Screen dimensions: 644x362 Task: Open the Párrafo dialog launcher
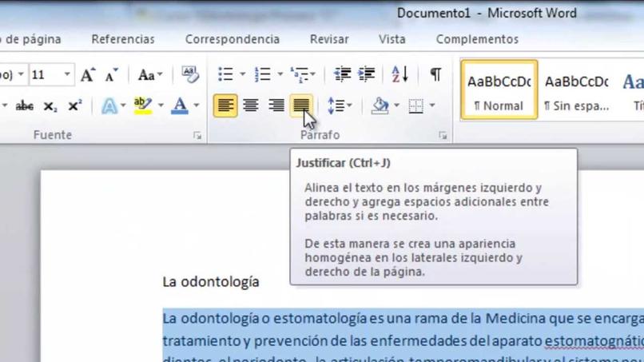click(443, 135)
